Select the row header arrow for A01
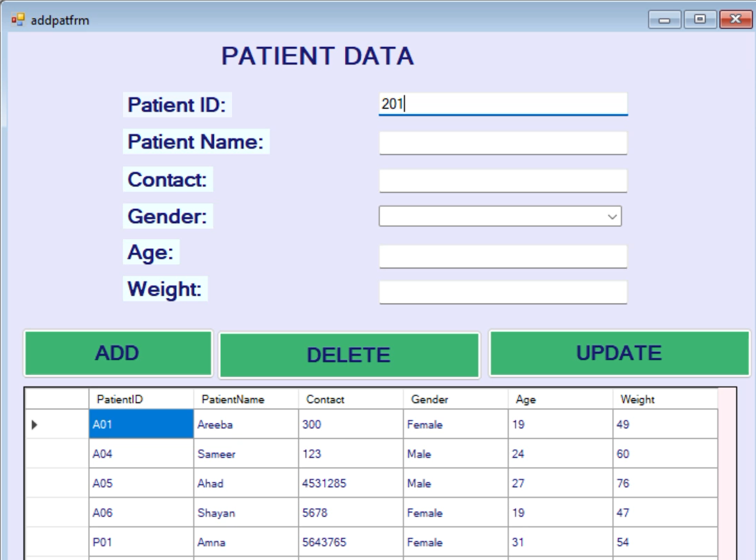 pyautogui.click(x=57, y=424)
